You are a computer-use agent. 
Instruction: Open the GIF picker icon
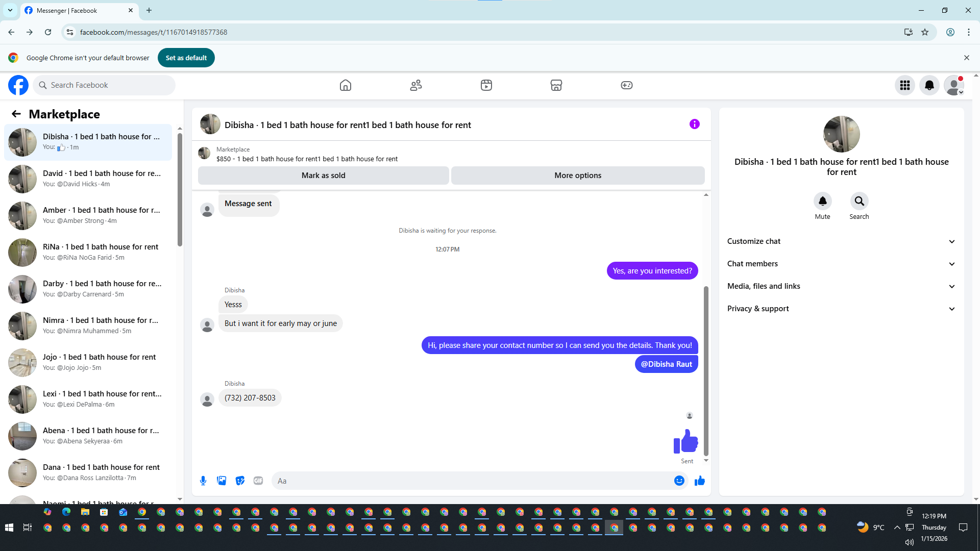(x=258, y=481)
